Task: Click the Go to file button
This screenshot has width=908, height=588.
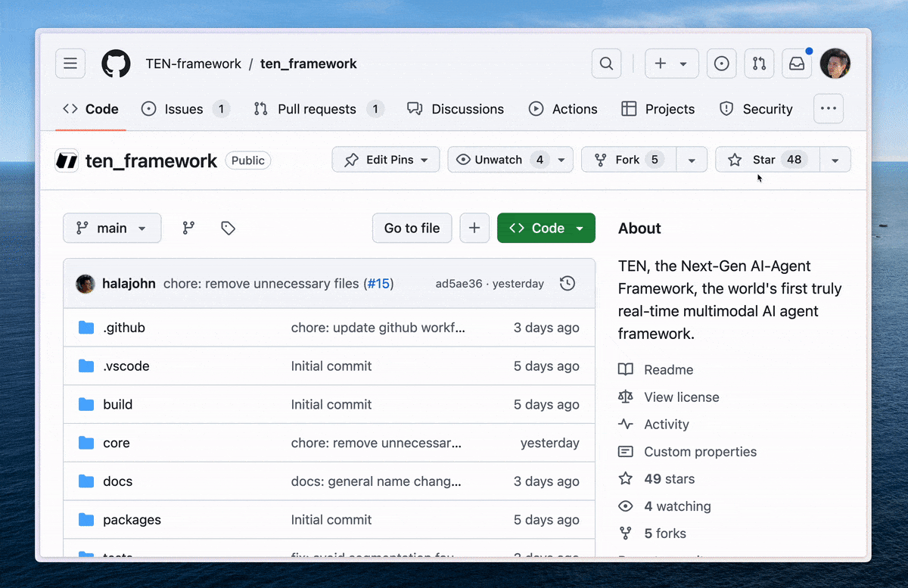Action: click(x=412, y=228)
